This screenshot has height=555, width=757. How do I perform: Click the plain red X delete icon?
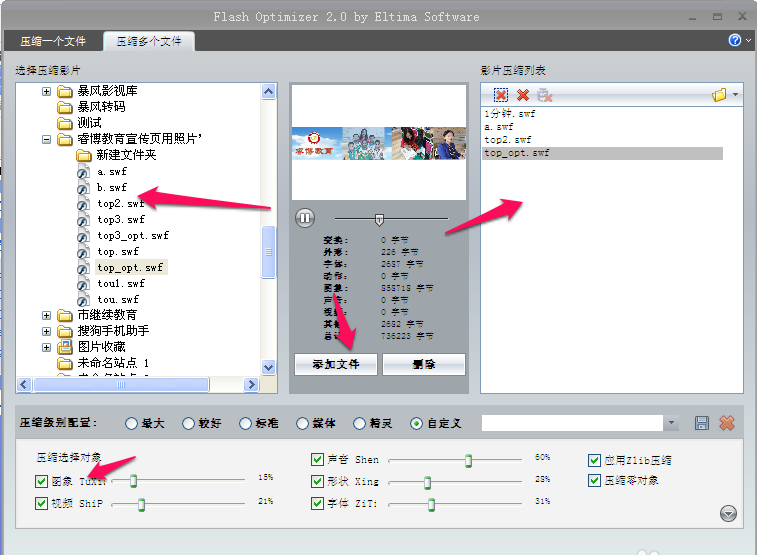(x=523, y=95)
